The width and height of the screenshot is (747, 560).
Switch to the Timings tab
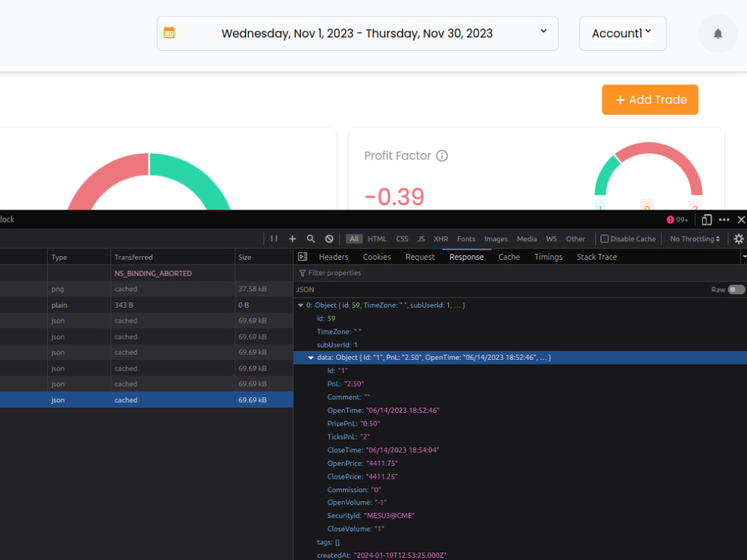[x=548, y=257]
